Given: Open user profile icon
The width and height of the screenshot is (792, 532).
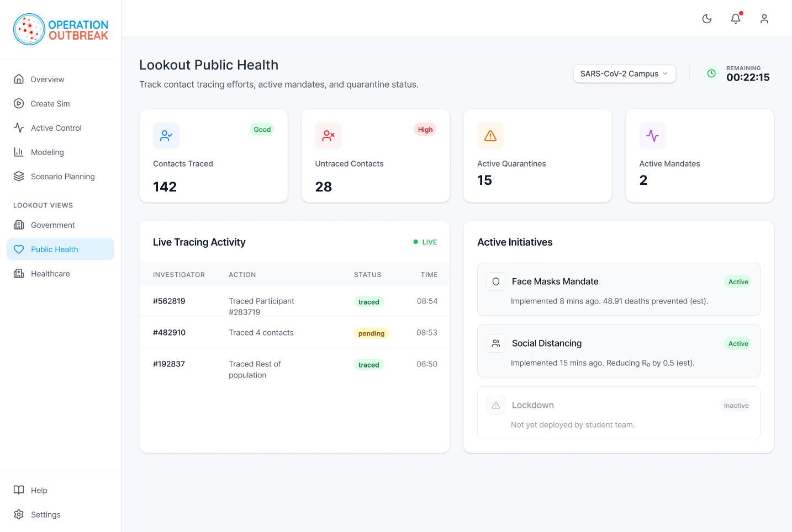Looking at the screenshot, I should pyautogui.click(x=764, y=19).
